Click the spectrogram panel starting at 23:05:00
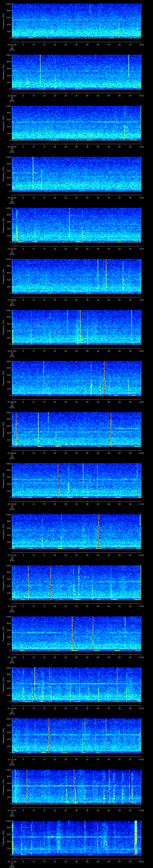Screen dimensions: 153x868 (x=77, y=225)
